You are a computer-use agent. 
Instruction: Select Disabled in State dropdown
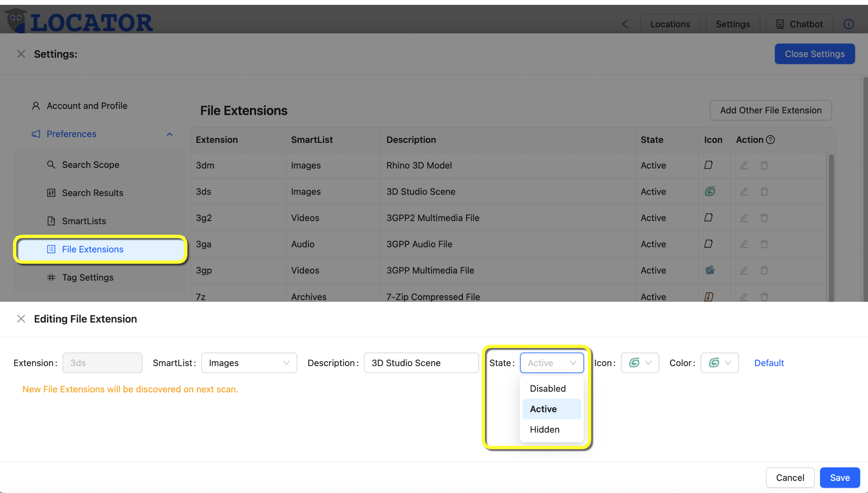(551, 388)
